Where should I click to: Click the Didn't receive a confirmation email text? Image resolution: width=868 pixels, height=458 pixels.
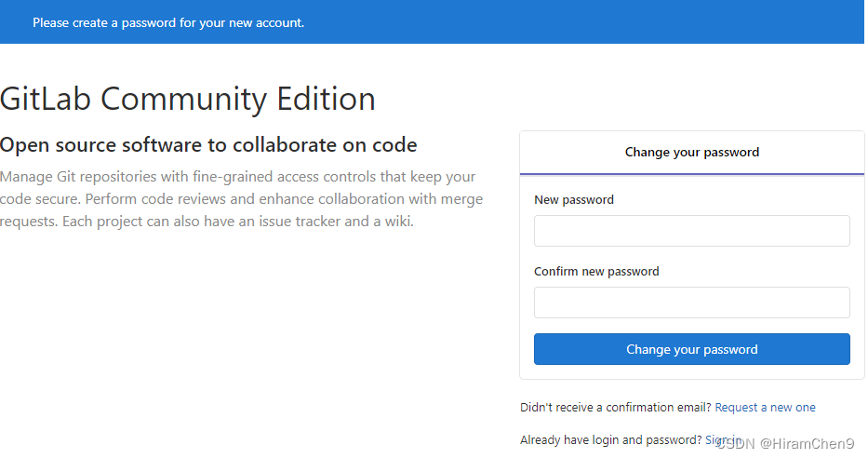(x=615, y=408)
